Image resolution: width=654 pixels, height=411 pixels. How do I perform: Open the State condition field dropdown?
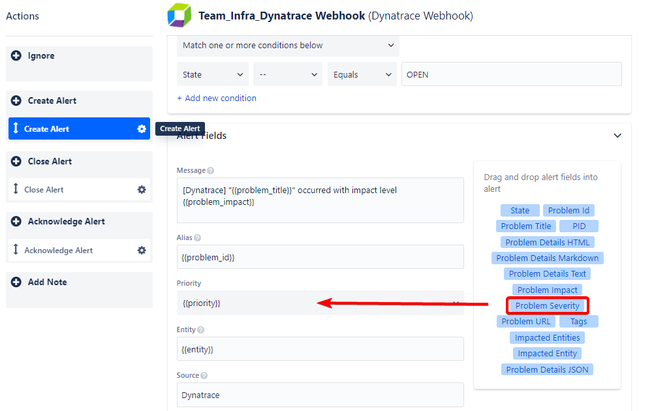tap(212, 75)
